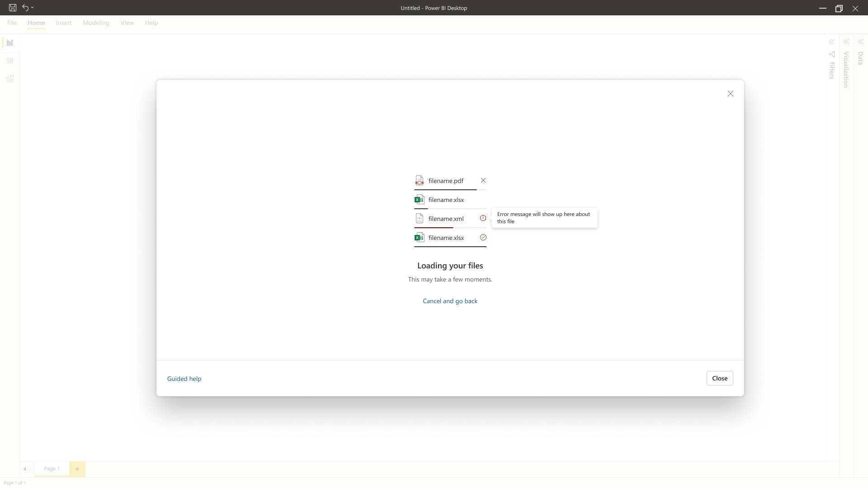Open the Insert ribbon tab
868x488 pixels.
tap(64, 23)
